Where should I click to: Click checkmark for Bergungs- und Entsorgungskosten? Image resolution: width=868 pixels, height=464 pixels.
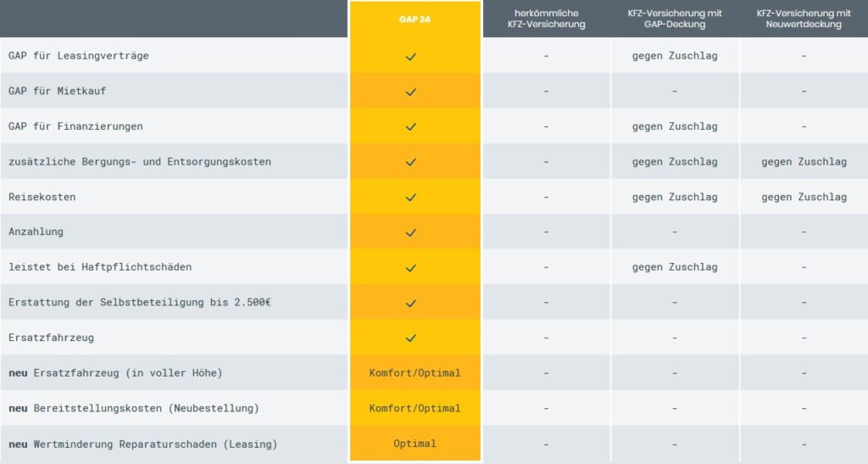(411, 162)
